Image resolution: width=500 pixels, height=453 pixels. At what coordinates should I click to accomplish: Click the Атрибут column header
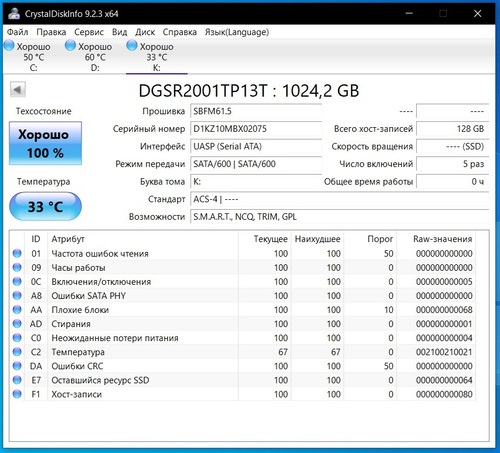[x=143, y=239]
